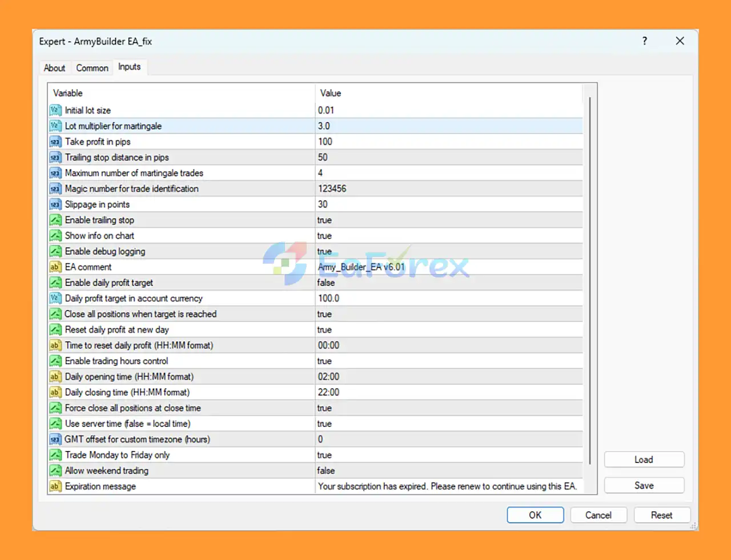This screenshot has height=560, width=731.
Task: Switch to the Common tab
Action: tap(92, 68)
